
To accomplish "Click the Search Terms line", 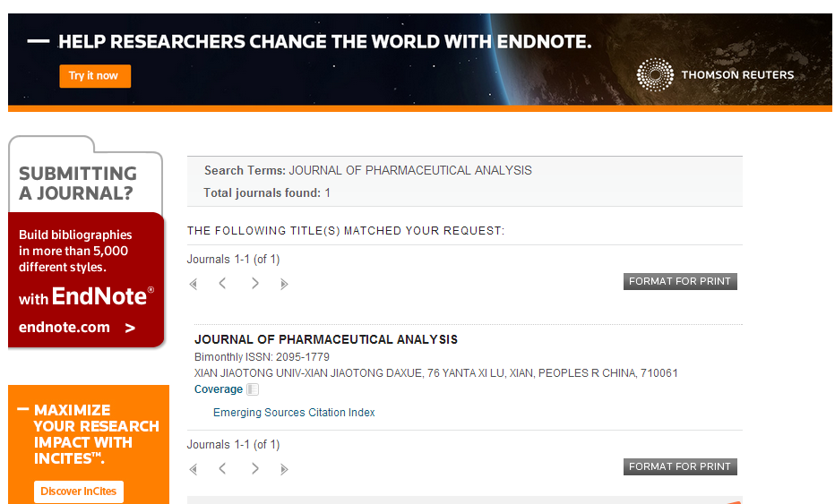I will [368, 170].
